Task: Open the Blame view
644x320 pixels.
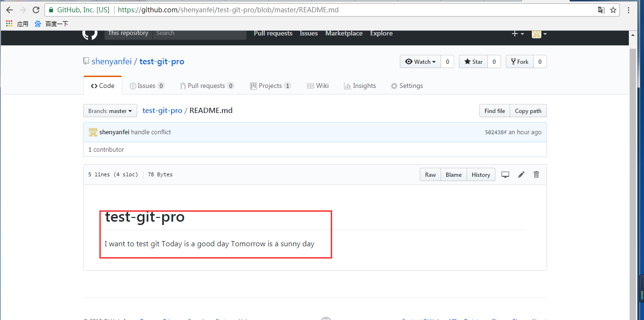Action: coord(453,174)
